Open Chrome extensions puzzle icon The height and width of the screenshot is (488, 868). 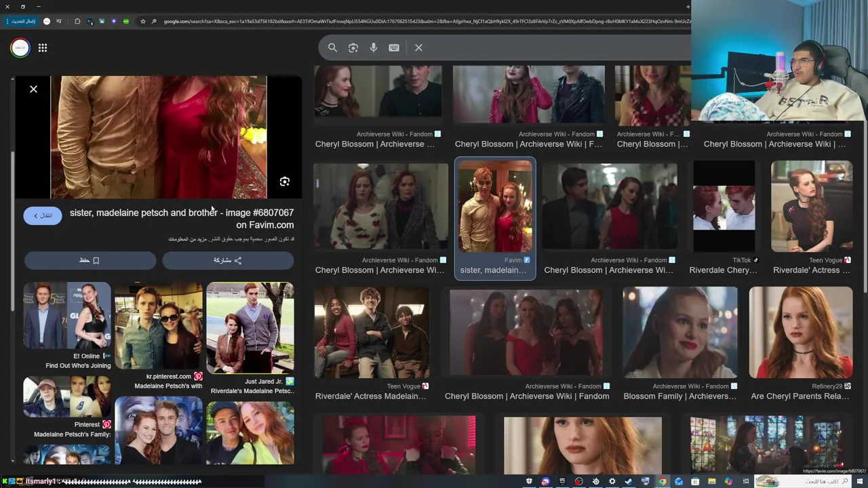pyautogui.click(x=77, y=21)
